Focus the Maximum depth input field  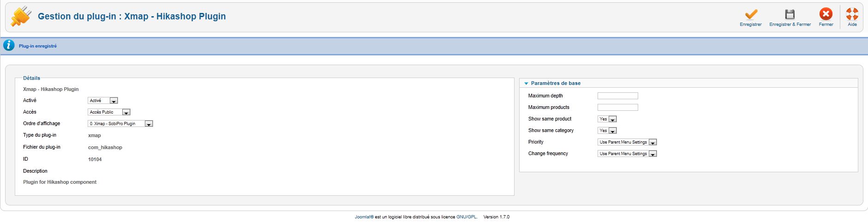click(618, 96)
